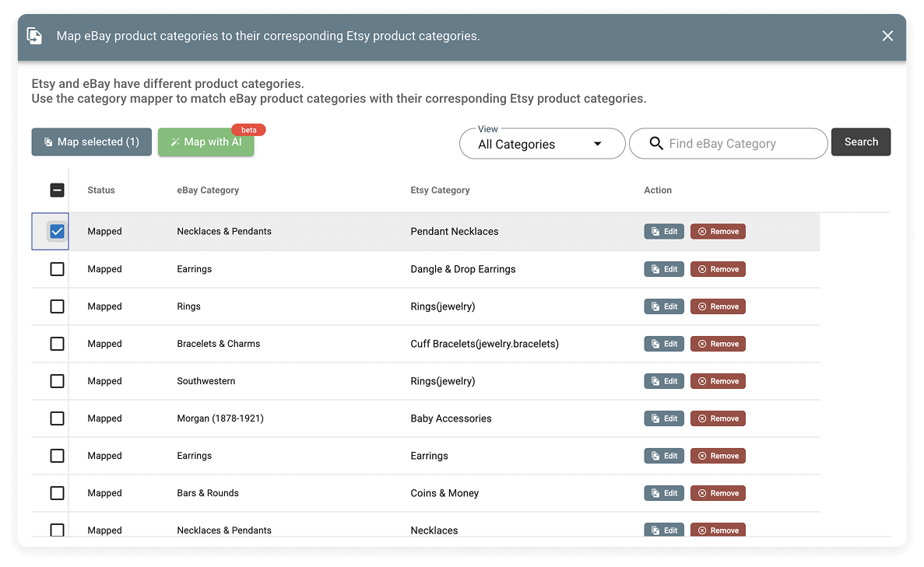The width and height of the screenshot is (924, 567).
Task: Select the checkbox for eBay category Rings
Action: (57, 306)
